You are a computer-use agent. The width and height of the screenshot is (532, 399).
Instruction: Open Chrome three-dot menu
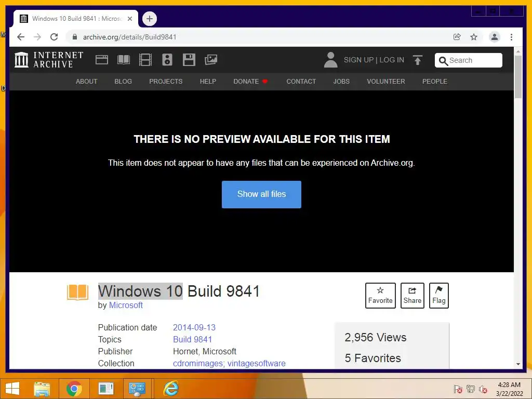[x=511, y=37]
